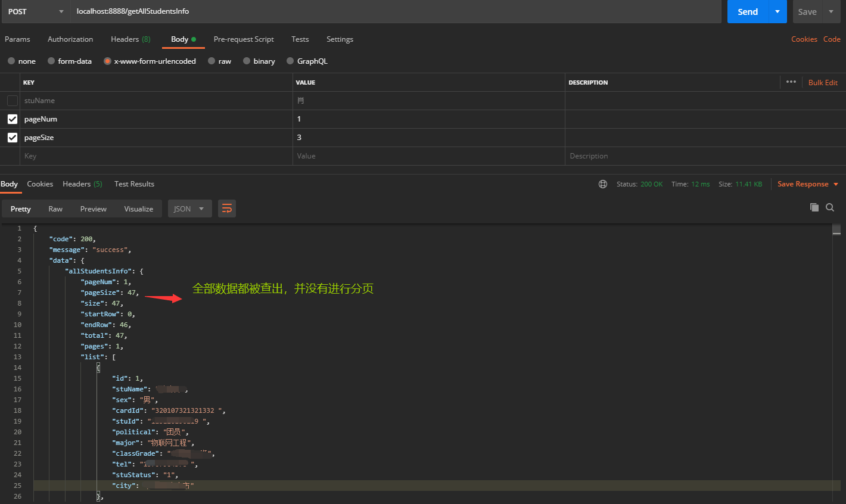Uncheck the pageSize parameter checkbox

(13, 138)
